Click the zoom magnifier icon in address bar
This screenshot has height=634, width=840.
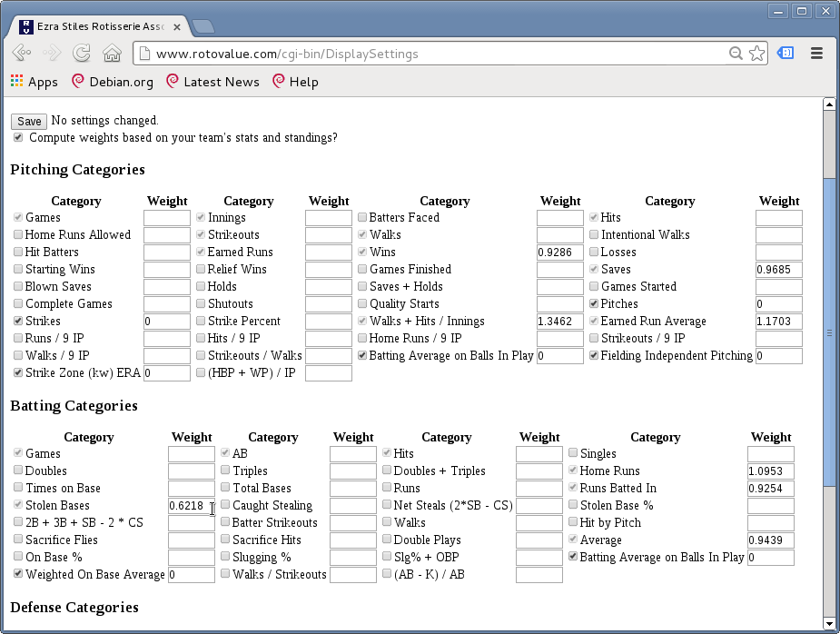pyautogui.click(x=736, y=53)
